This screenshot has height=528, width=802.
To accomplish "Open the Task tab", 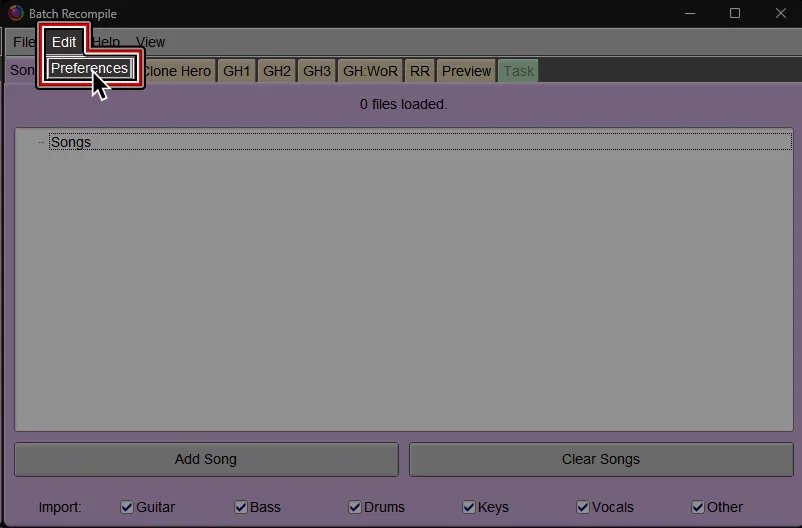I will point(519,71).
